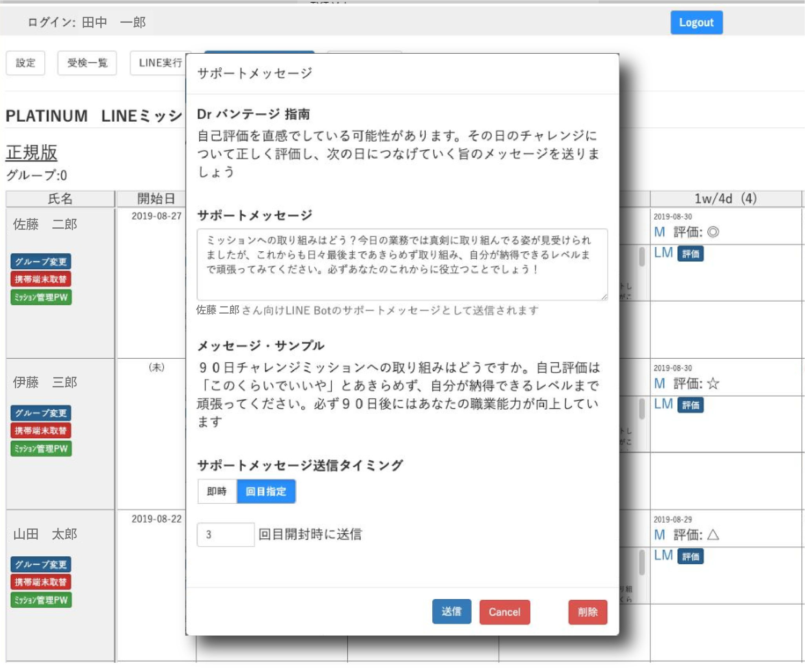Image resolution: width=805 pixels, height=672 pixels.
Task: Click the M link dated 2019-08-29
Action: pos(659,535)
